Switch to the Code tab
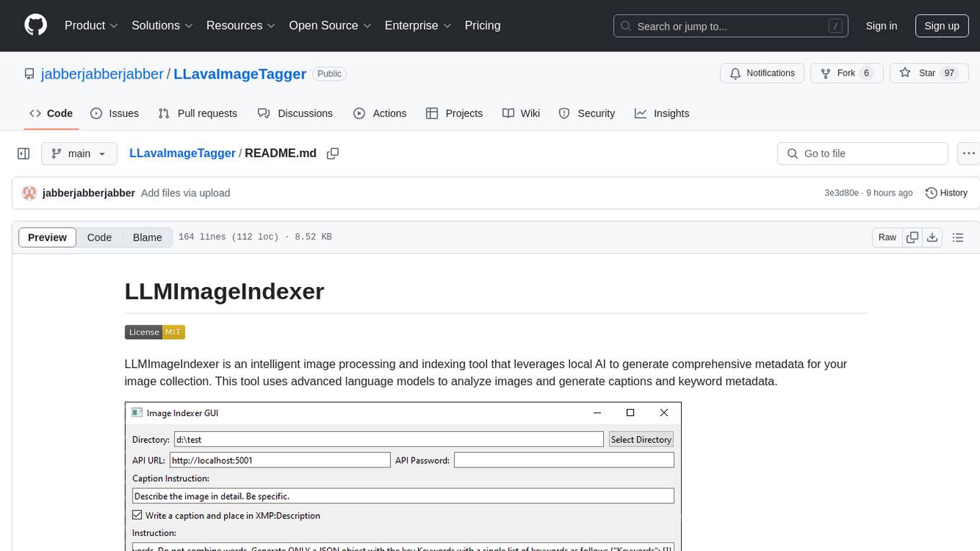 pos(50,113)
